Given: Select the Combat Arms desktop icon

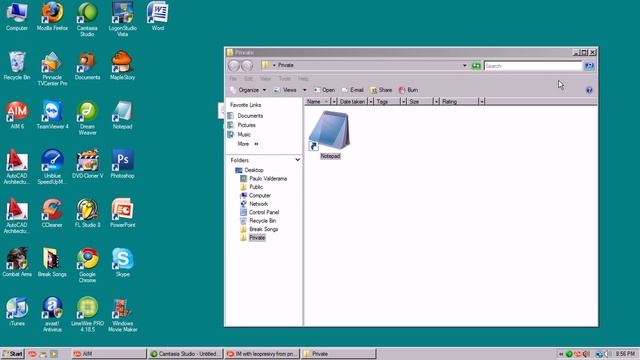Looking at the screenshot, I should tap(17, 262).
